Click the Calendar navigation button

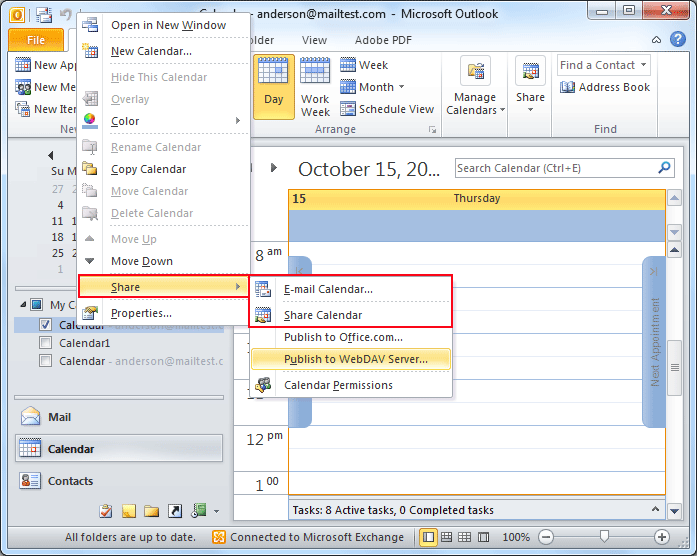(x=119, y=449)
